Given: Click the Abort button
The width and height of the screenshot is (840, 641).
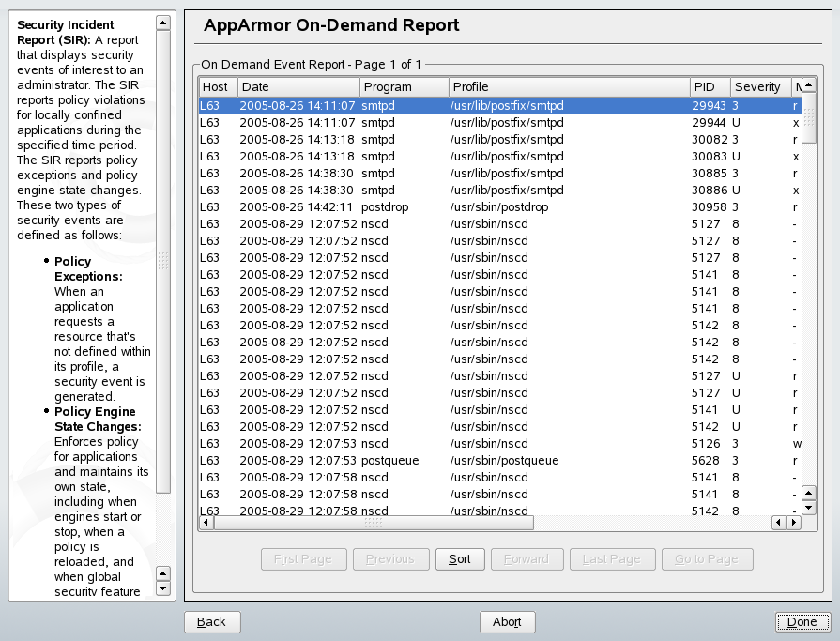Looking at the screenshot, I should pos(507,621).
